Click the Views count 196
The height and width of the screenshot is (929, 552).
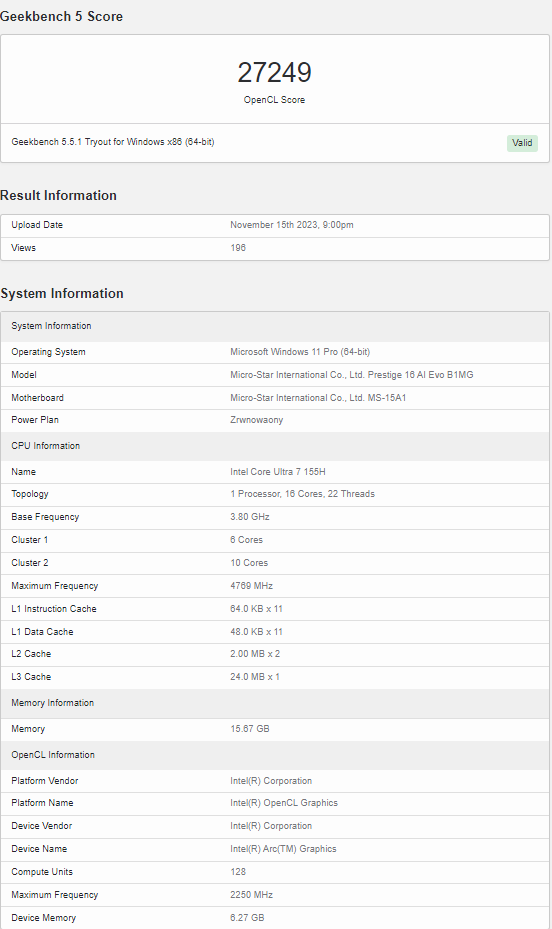click(x=238, y=248)
